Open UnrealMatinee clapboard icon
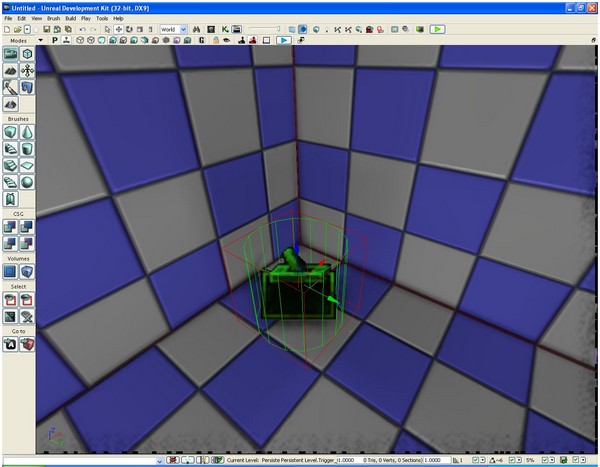Viewport: 600px width, 467px height. point(237,29)
